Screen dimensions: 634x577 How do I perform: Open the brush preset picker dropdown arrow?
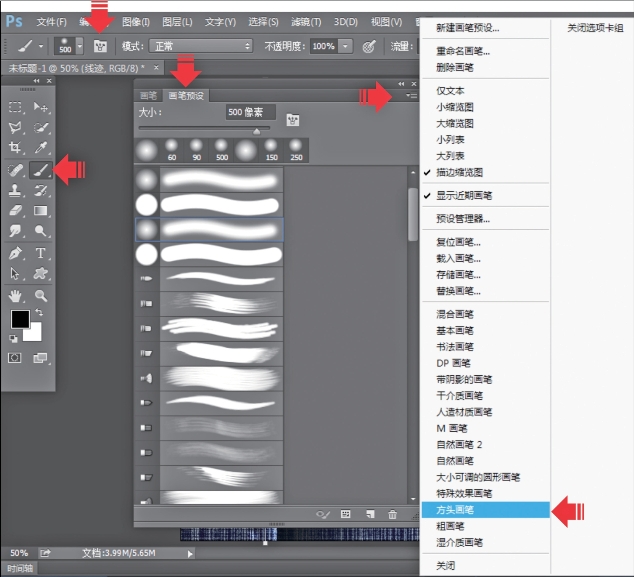(80, 46)
